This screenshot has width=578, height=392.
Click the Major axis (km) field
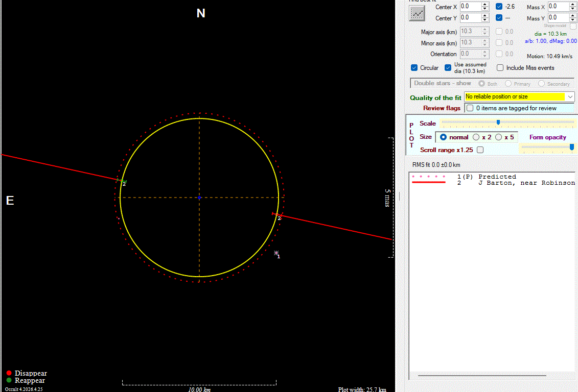471,32
